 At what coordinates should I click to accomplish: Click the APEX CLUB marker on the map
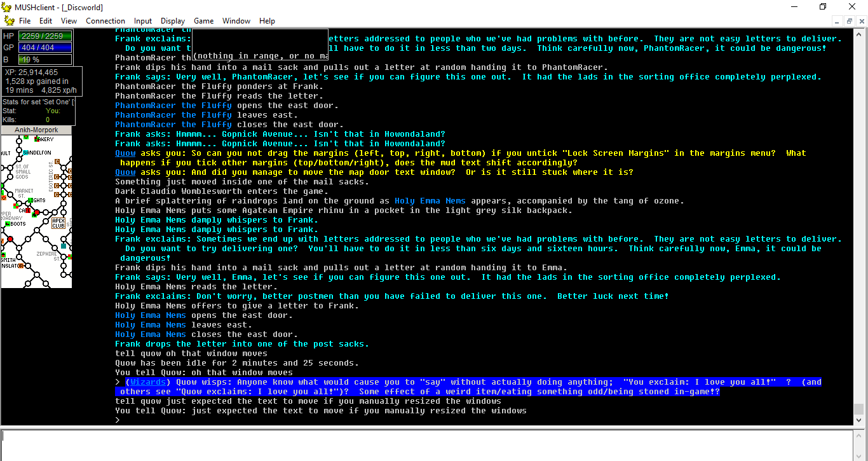click(x=58, y=223)
